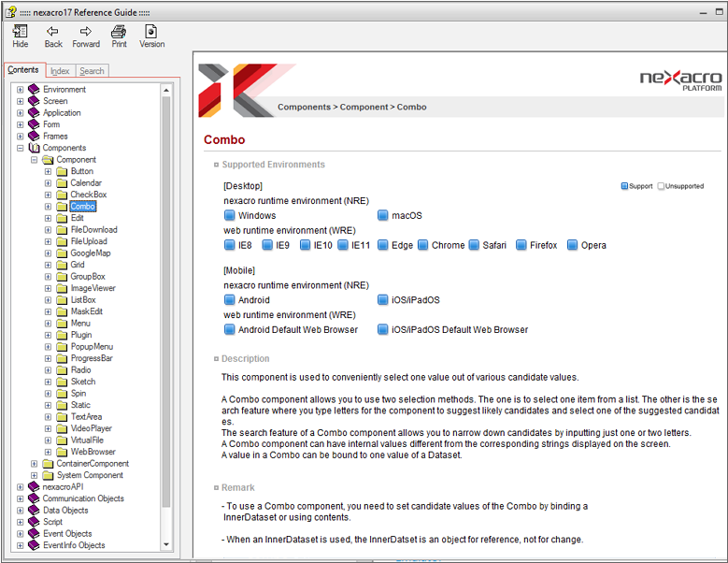Click the tree scrollbar up arrow
The height and width of the screenshot is (563, 728).
tap(166, 90)
